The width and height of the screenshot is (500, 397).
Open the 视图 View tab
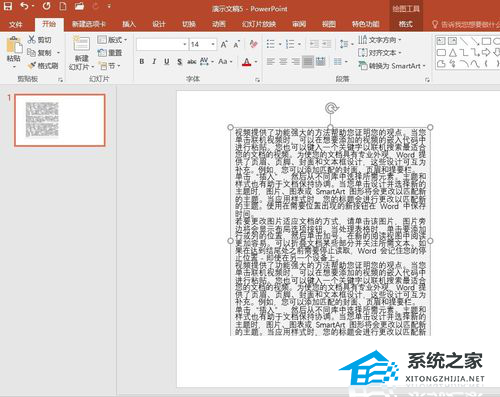pyautogui.click(x=329, y=24)
